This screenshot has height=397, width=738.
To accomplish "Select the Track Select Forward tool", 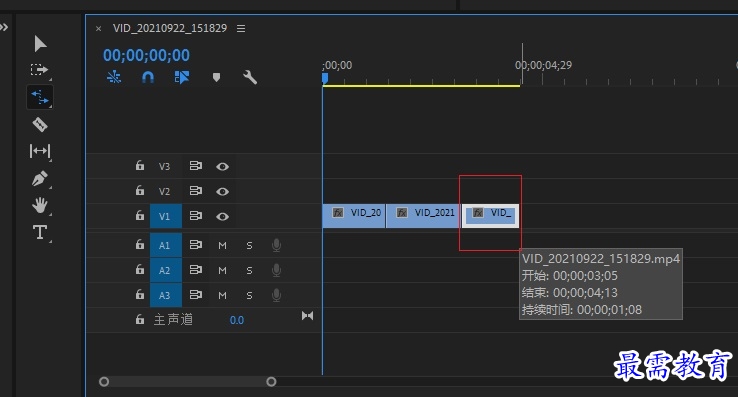I will click(40, 70).
